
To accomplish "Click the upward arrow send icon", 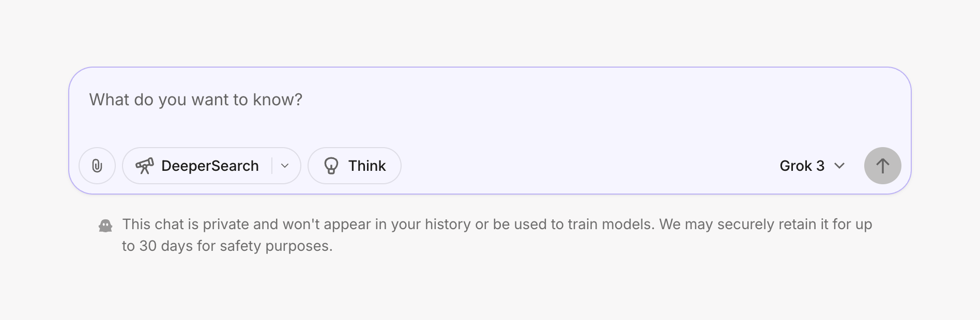I will 883,166.
